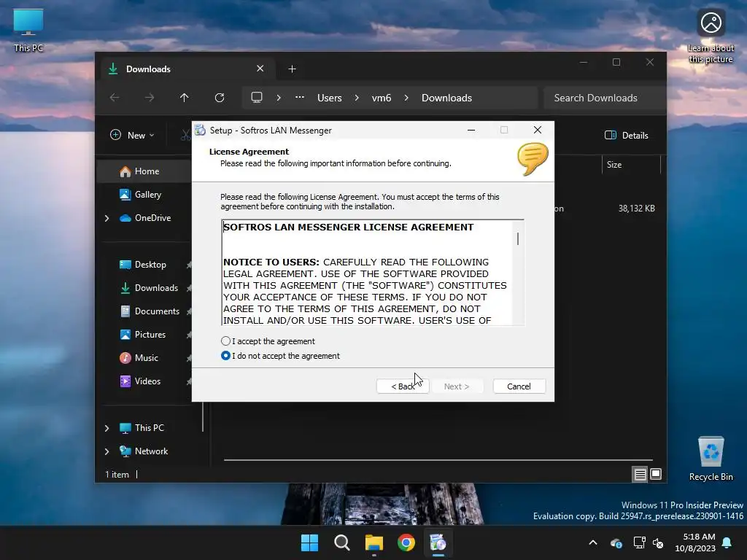This screenshot has width=747, height=560.
Task: Close the Downloads tab
Action: (x=260, y=69)
